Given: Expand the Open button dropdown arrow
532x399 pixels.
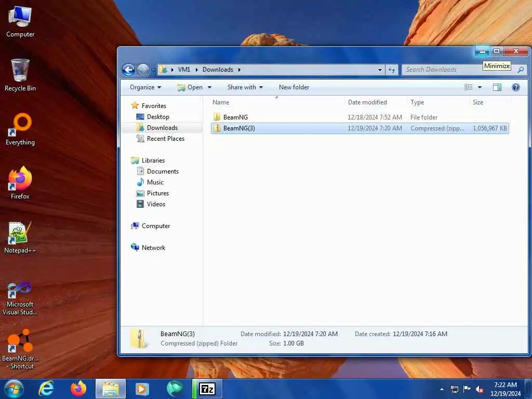Looking at the screenshot, I should (210, 87).
